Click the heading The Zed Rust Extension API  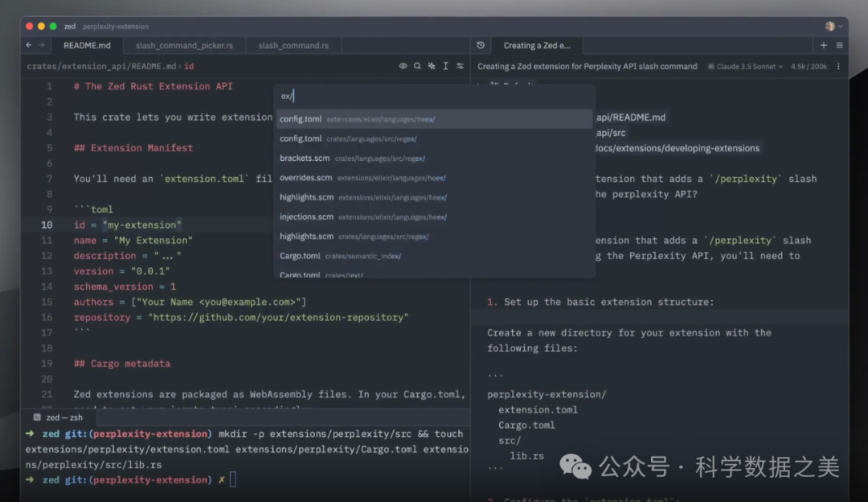coord(154,86)
